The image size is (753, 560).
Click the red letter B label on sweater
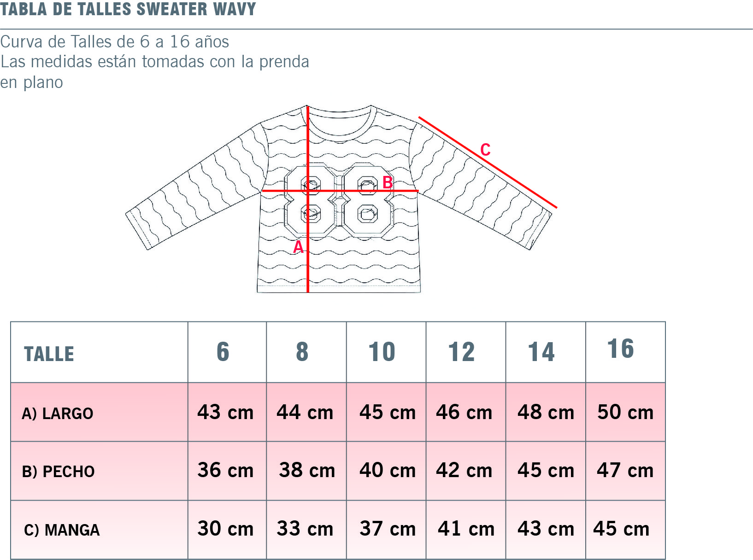tap(388, 183)
